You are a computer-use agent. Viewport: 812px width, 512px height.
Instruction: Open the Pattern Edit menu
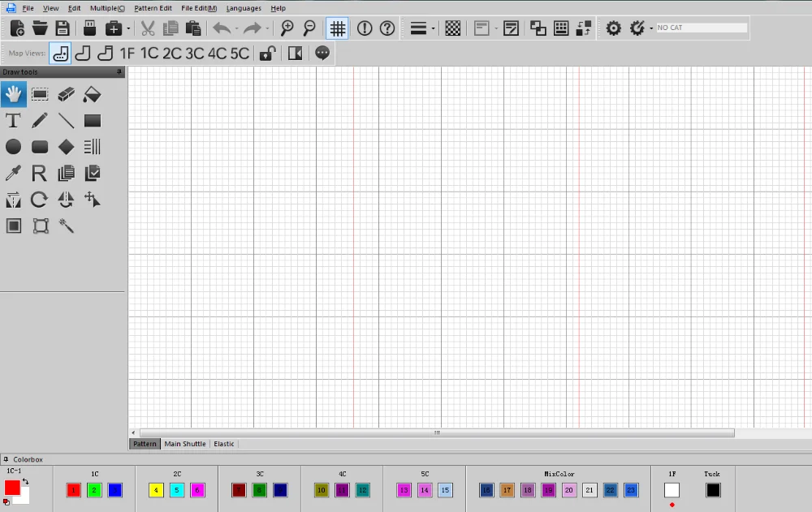pos(153,8)
